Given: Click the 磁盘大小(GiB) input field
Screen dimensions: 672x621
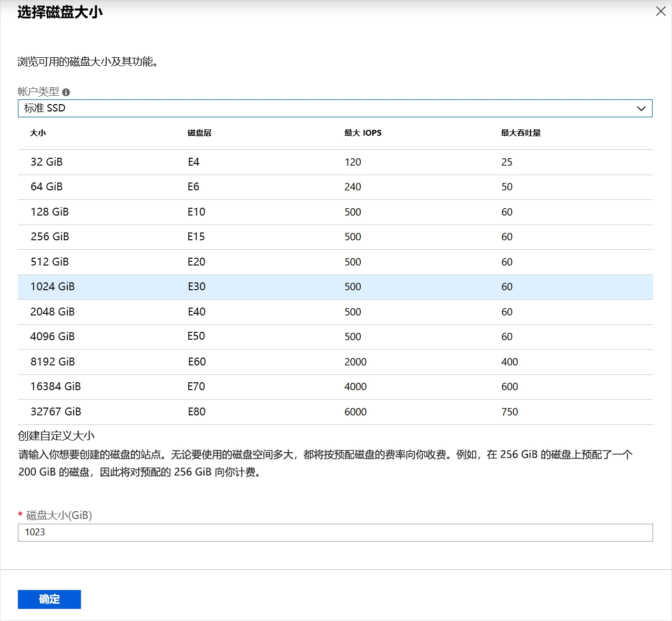Looking at the screenshot, I should coord(335,532).
